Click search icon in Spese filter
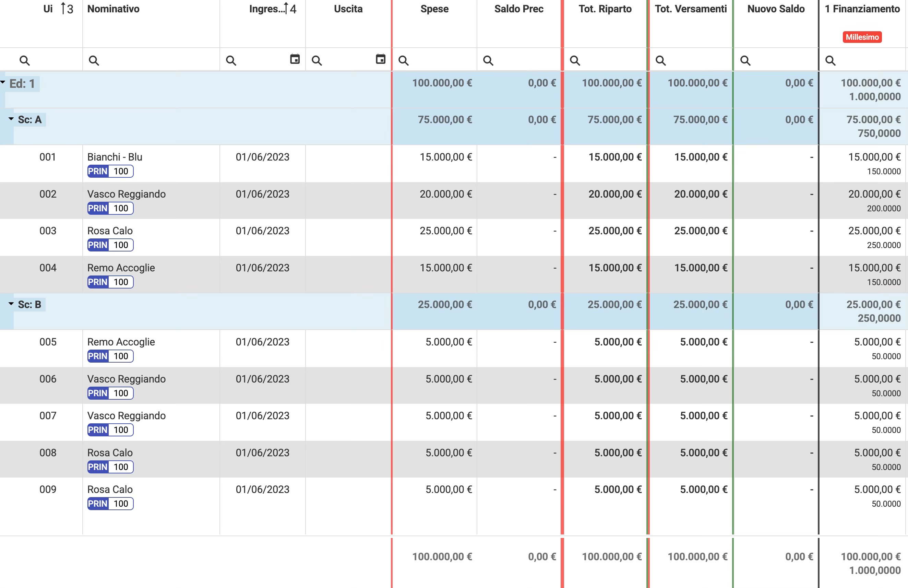Screen dimensions: 908x588 tap(403, 60)
